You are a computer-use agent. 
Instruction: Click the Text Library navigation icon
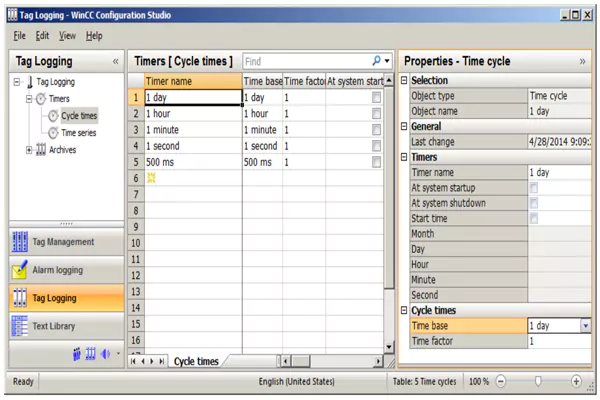(20, 326)
